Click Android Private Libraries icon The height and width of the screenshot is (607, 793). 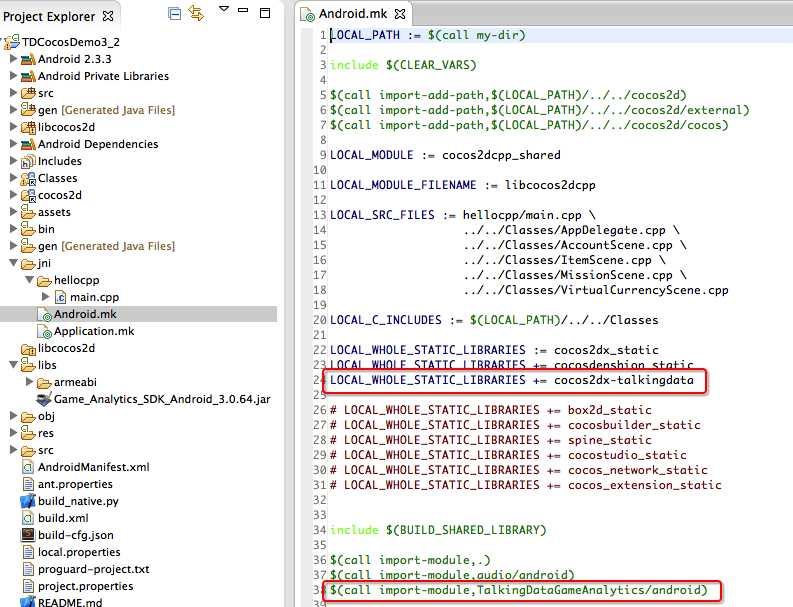28,76
